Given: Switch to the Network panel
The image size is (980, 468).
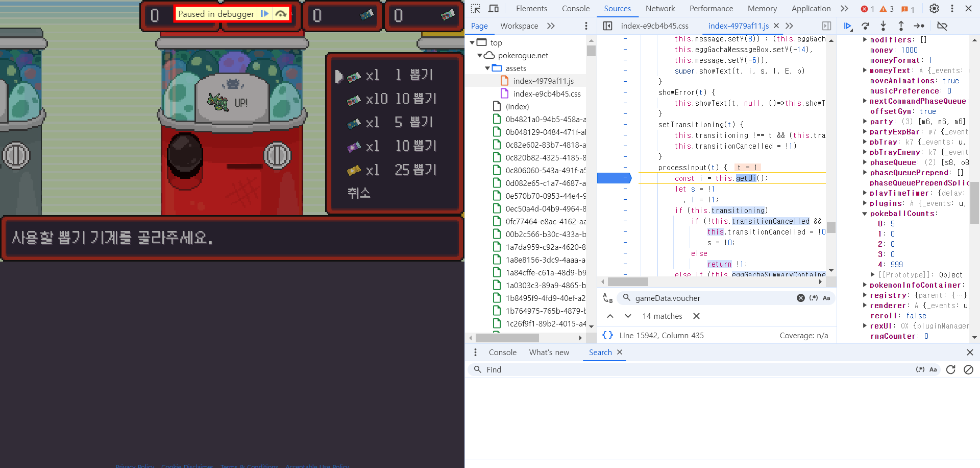Looking at the screenshot, I should [x=660, y=9].
